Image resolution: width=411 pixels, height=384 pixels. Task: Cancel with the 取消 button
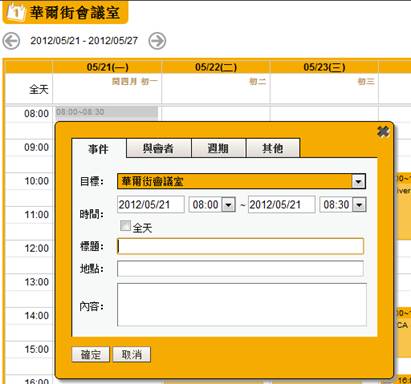point(132,354)
